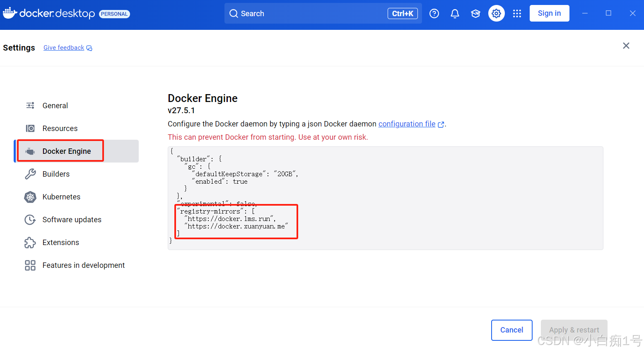The width and height of the screenshot is (644, 352).
Task: Click the Extensions puzzle icon
Action: (x=30, y=243)
